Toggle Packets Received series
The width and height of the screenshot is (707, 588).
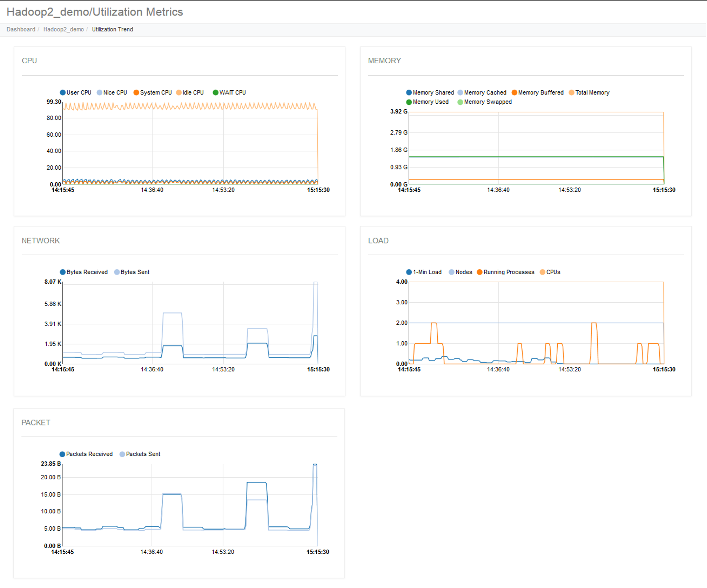[x=62, y=454]
